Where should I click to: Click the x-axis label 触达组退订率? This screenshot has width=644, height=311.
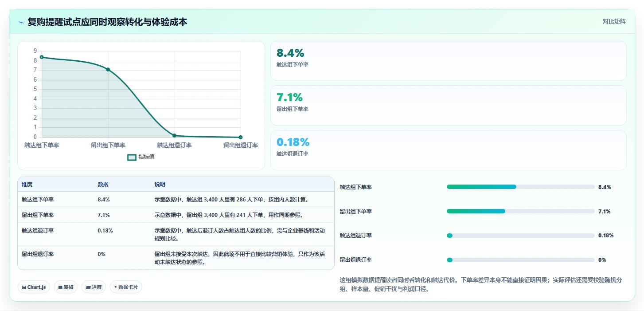(174, 145)
